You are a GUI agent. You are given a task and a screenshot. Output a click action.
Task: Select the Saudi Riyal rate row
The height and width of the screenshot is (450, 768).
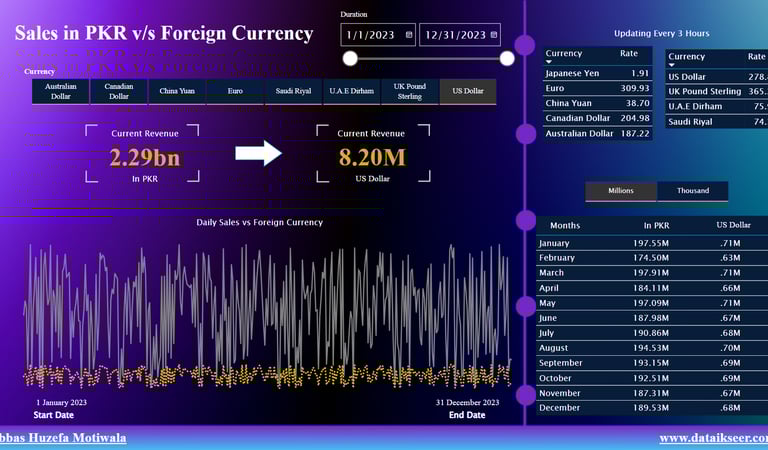[x=717, y=121]
